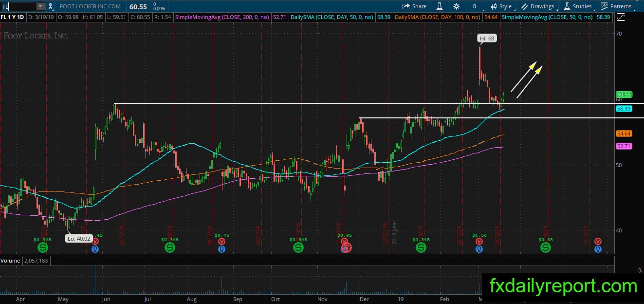Viewport: 644px width, 304px height.
Task: Click the earnings phone icon near June
Action: tap(95, 241)
